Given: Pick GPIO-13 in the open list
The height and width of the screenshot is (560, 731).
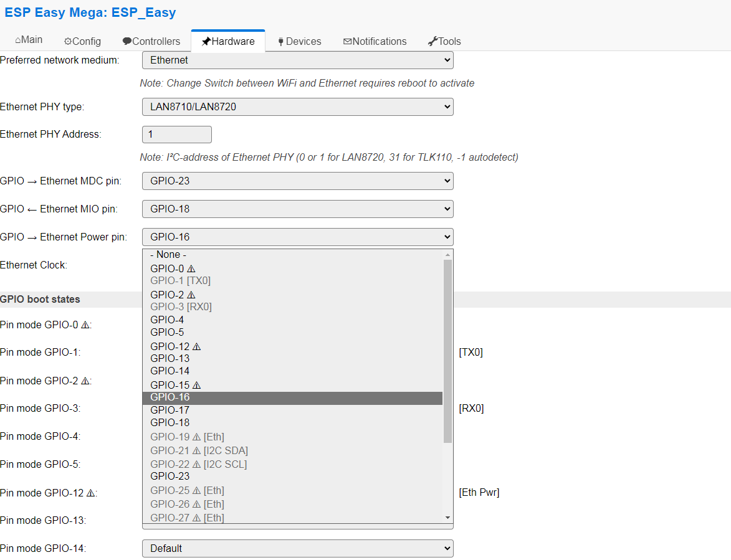Looking at the screenshot, I should pyautogui.click(x=292, y=358).
